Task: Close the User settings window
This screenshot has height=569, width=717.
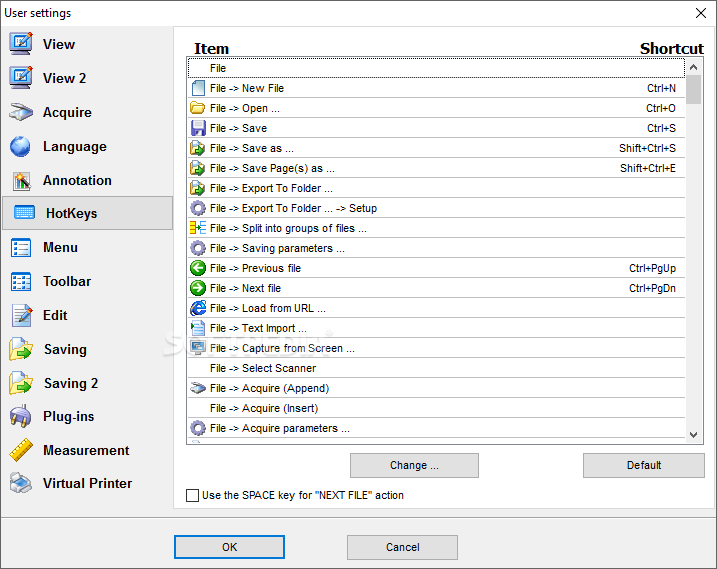Action: click(701, 13)
